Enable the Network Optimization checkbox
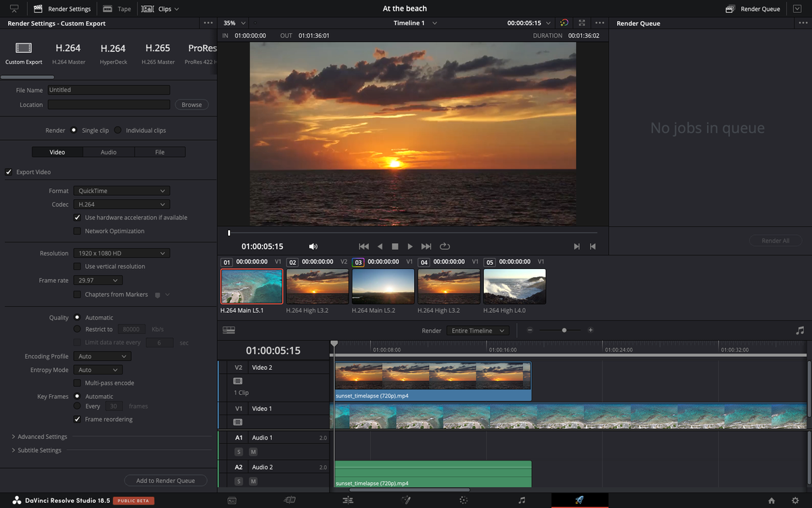Screen dimensions: 812x508 pos(77,231)
